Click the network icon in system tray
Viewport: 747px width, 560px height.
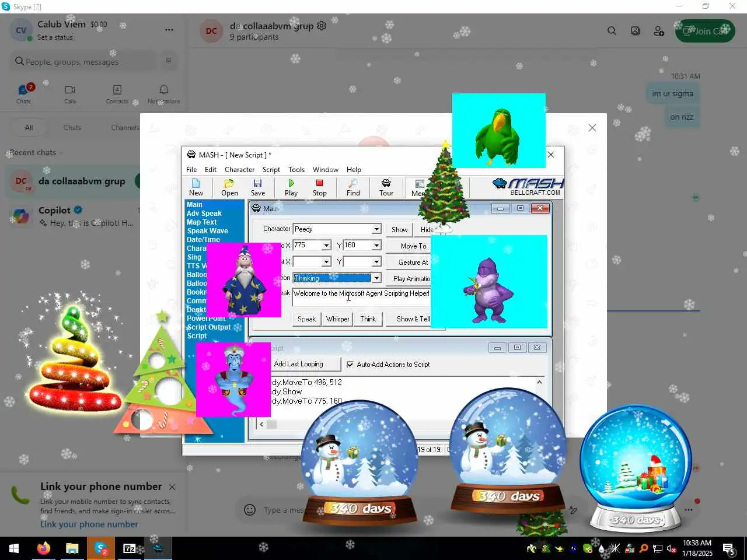point(658,548)
